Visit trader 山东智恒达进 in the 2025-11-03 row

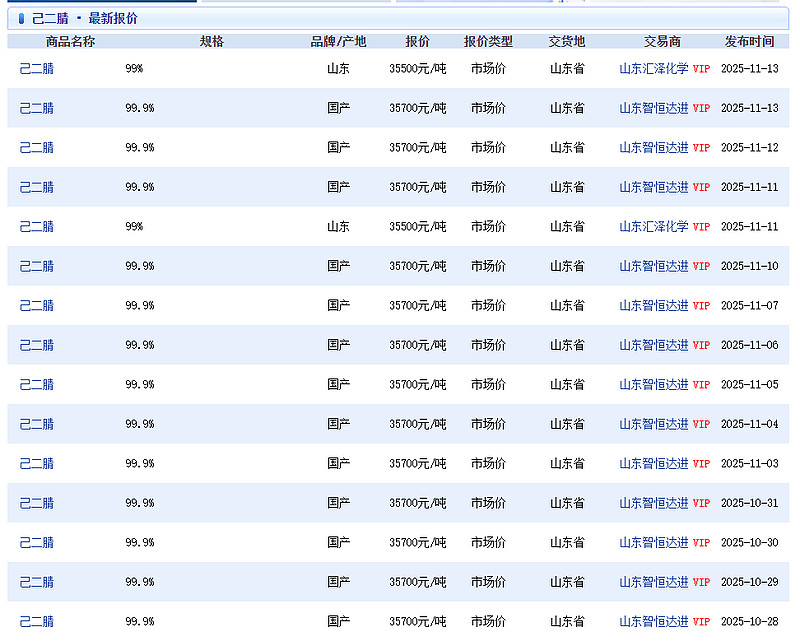click(x=654, y=463)
